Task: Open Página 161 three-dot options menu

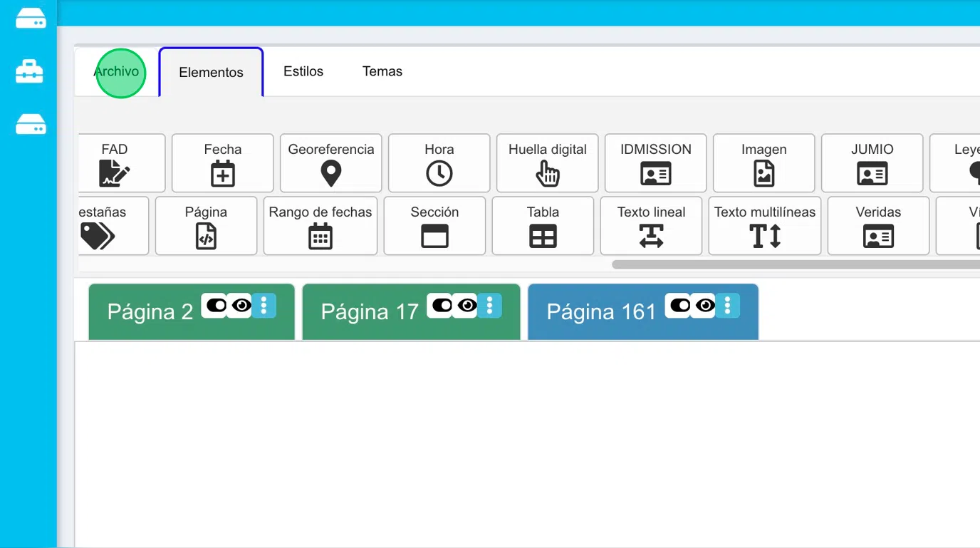Action: click(x=727, y=306)
